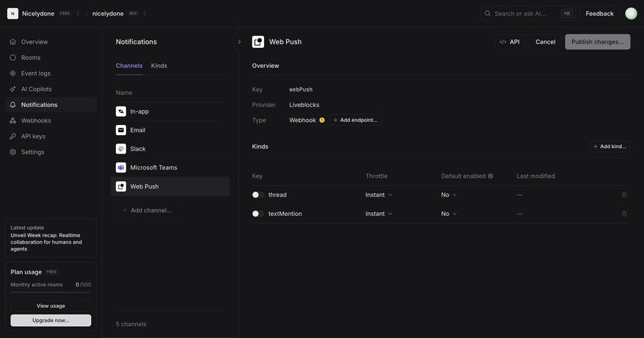Click Add channel button
Image resolution: width=644 pixels, height=338 pixels.
coord(147,210)
